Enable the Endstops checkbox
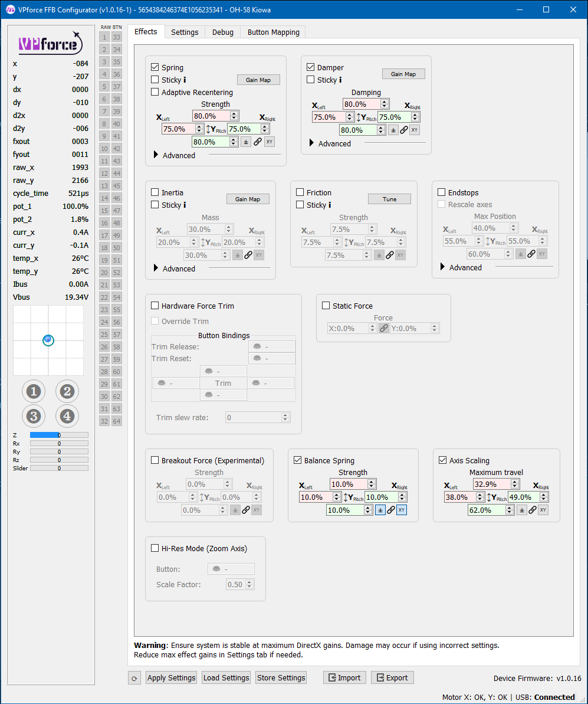The width and height of the screenshot is (588, 704). 442,192
